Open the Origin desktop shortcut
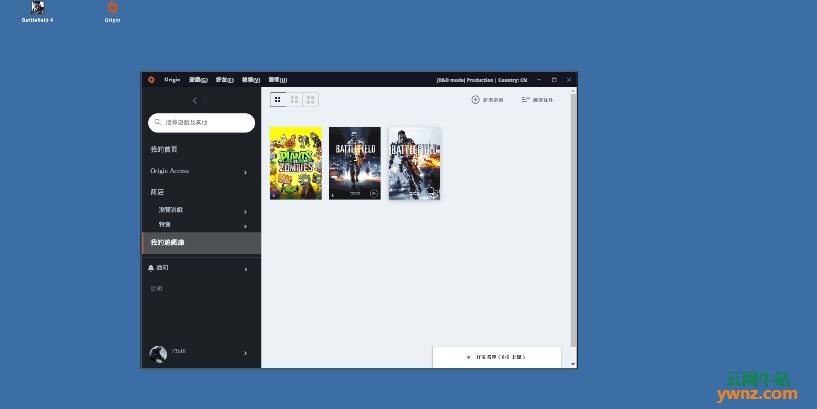 pyautogui.click(x=113, y=11)
